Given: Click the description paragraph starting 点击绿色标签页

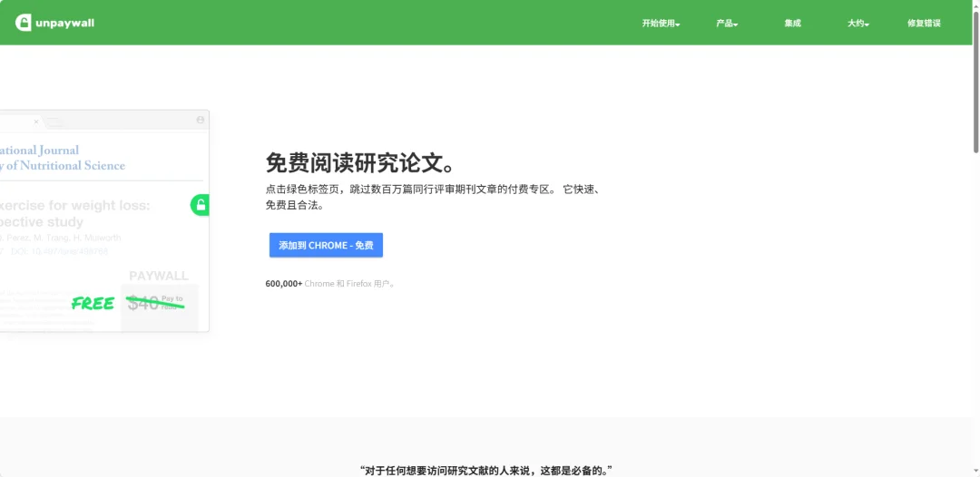Looking at the screenshot, I should [x=434, y=197].
